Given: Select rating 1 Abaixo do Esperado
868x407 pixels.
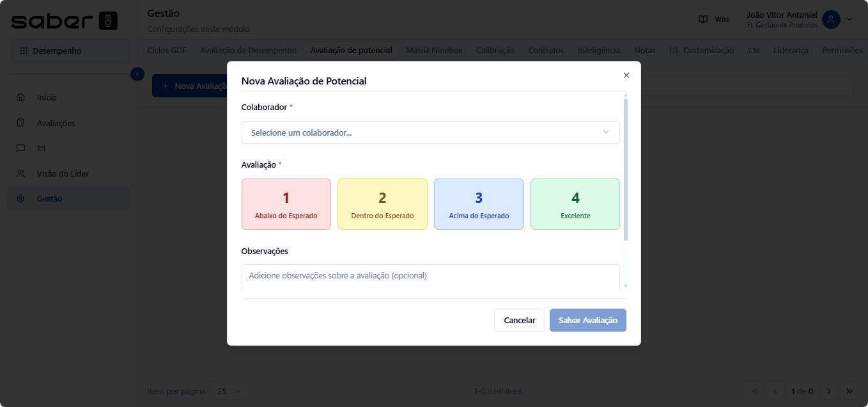Looking at the screenshot, I should coord(286,204).
